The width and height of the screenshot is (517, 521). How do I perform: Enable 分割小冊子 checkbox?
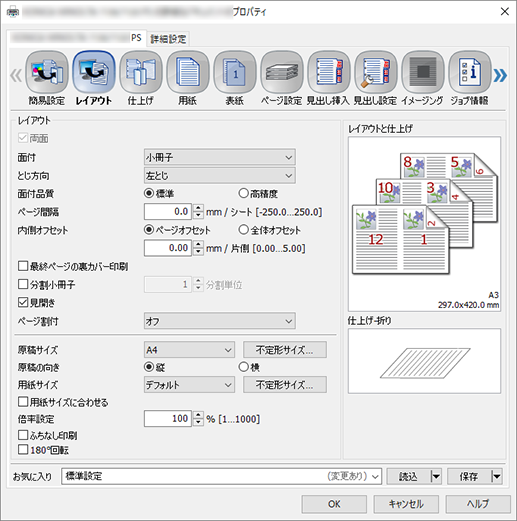(46, 284)
